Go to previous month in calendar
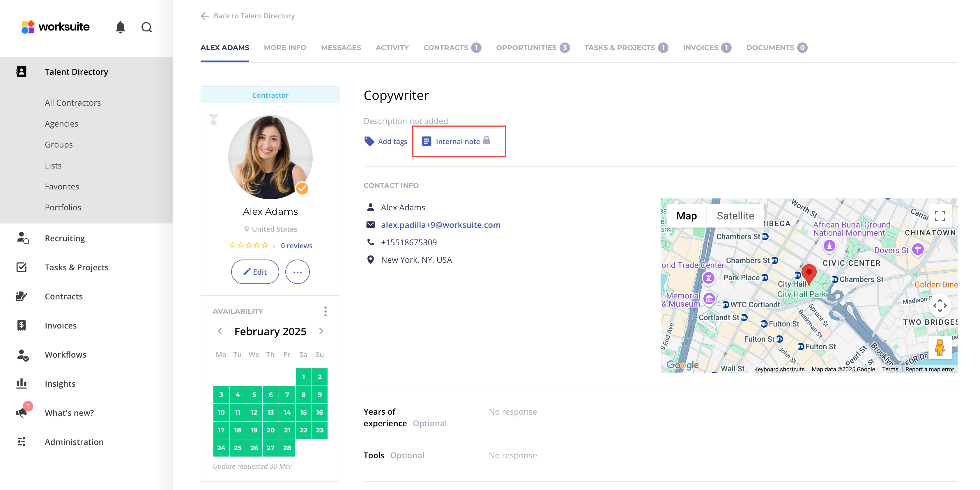Viewport: 980px width, 490px height. (220, 331)
